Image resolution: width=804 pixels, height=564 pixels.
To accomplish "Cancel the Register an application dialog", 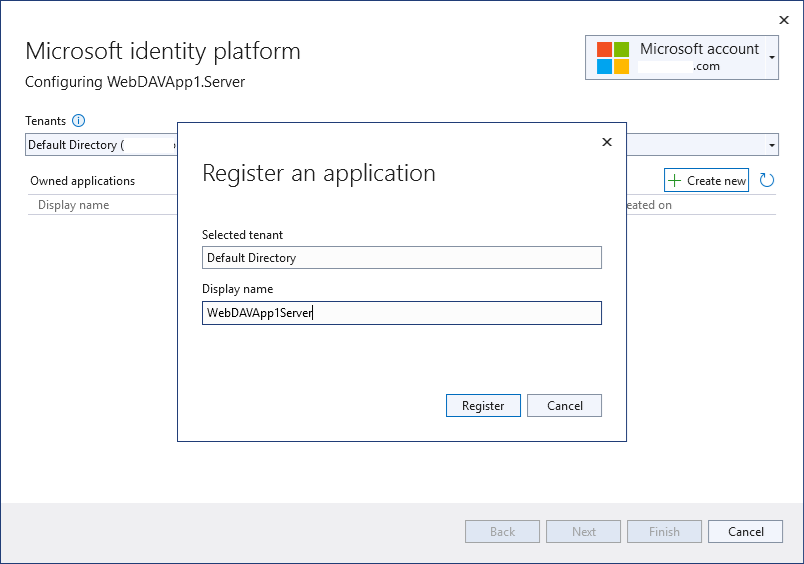I will (x=565, y=406).
